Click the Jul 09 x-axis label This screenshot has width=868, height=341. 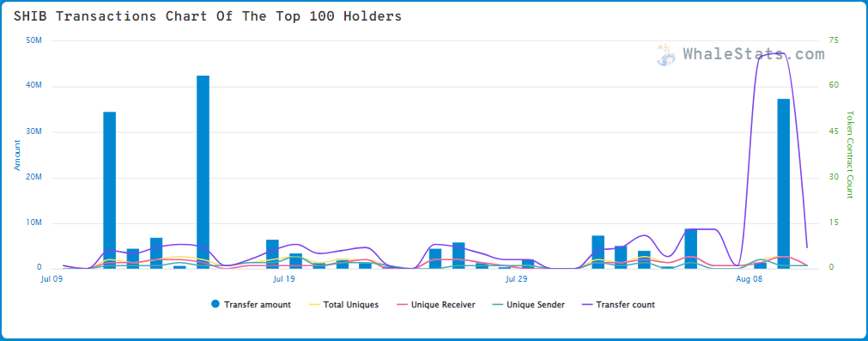pyautogui.click(x=52, y=279)
